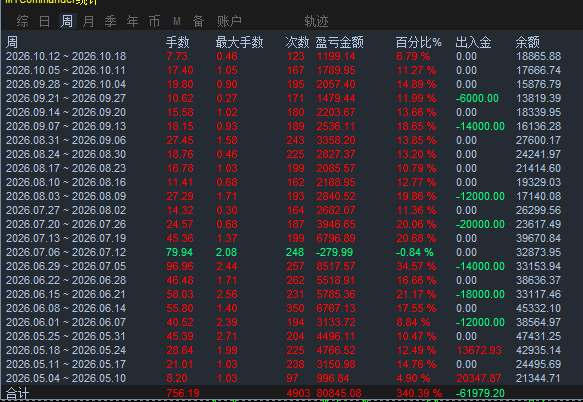
Task: Click profit amount 2085.57
Action: coord(336,168)
